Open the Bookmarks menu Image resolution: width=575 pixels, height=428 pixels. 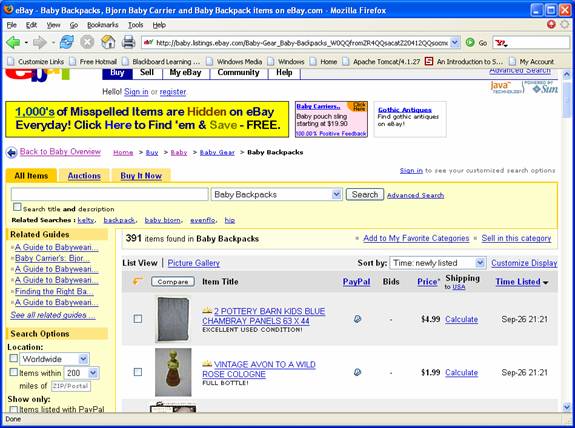click(x=103, y=25)
